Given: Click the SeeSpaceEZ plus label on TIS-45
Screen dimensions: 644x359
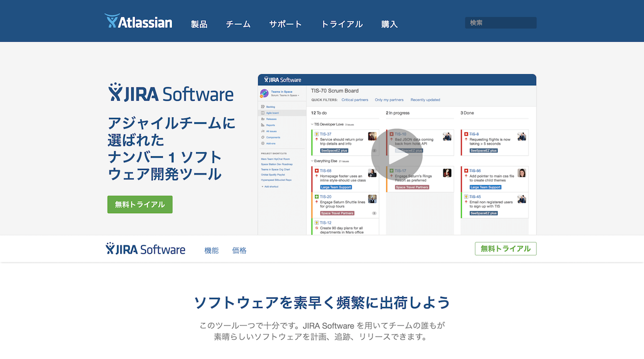Looking at the screenshot, I should (484, 213).
